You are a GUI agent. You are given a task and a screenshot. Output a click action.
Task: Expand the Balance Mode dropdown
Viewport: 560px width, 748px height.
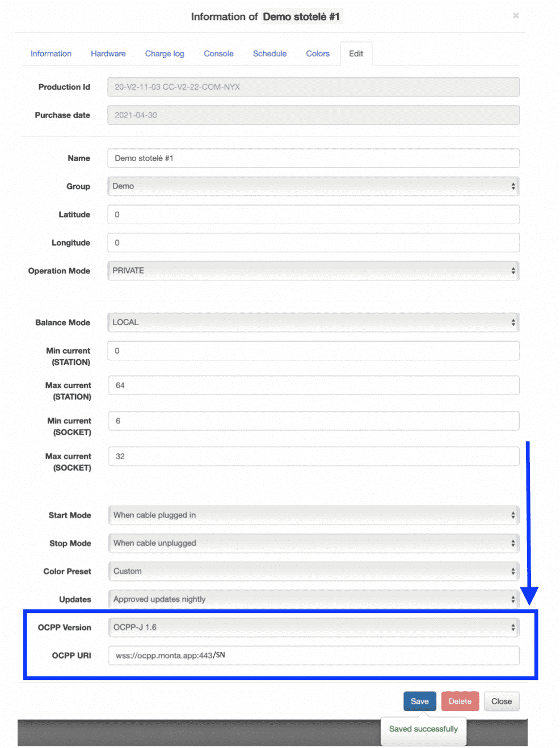[314, 322]
